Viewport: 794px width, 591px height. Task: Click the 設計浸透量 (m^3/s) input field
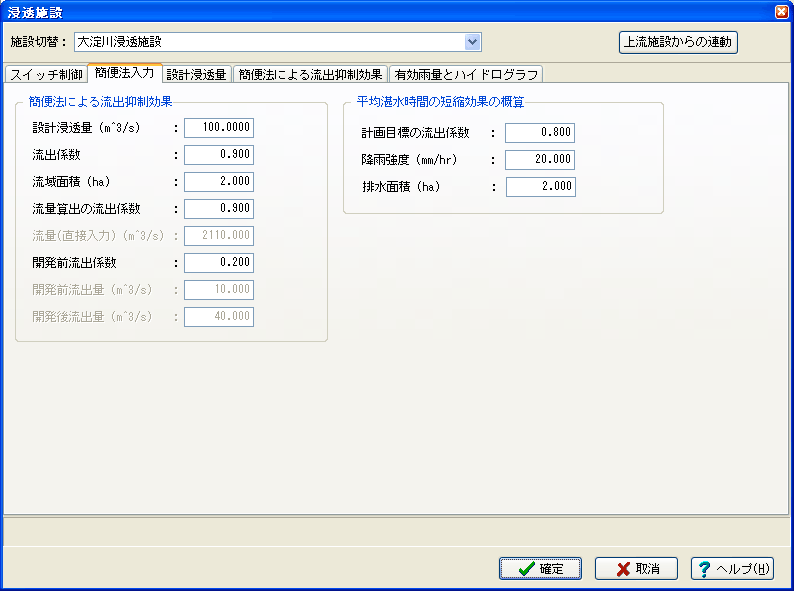point(219,128)
